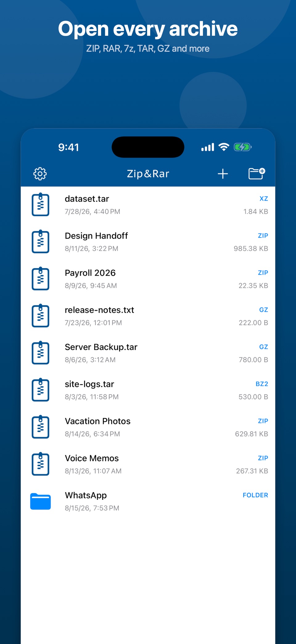Viewport: 296px width, 644px height.
Task: Tap the 985.38 KB size text
Action: coord(251,249)
